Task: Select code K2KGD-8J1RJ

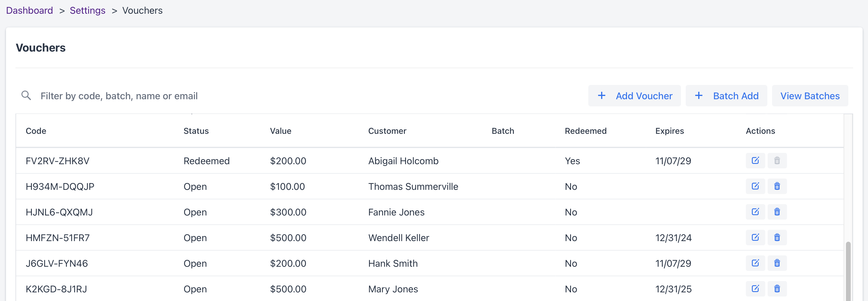Action: 56,289
